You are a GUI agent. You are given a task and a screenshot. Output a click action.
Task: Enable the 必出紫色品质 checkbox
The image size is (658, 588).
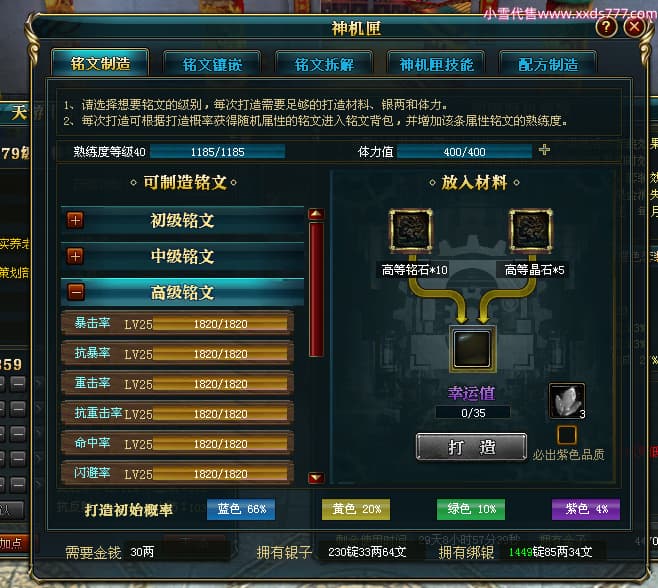(x=567, y=435)
